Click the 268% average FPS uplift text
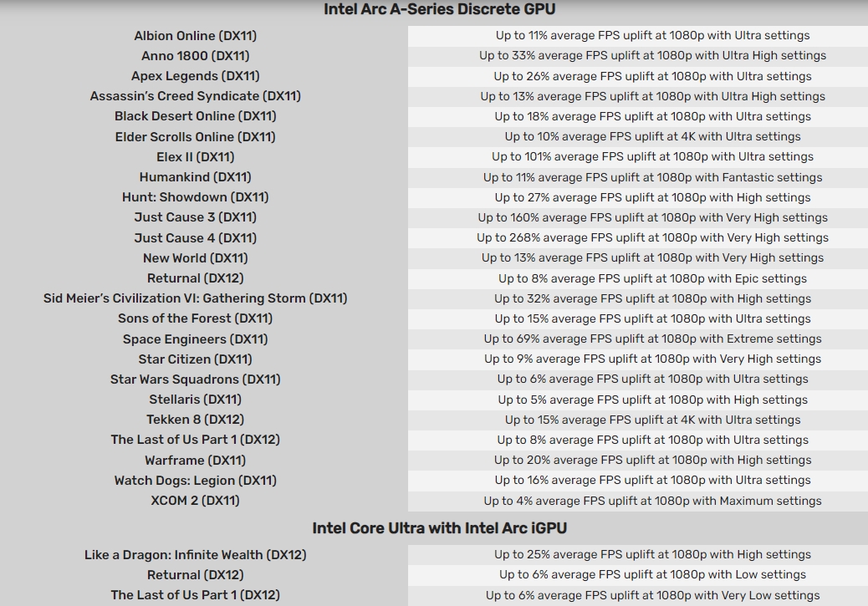The height and width of the screenshot is (606, 868). coord(652,238)
